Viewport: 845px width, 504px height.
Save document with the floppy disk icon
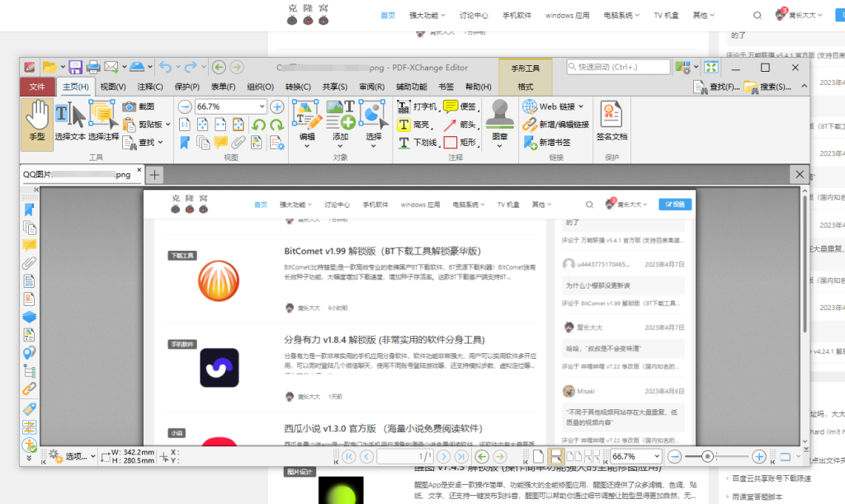pos(75,68)
